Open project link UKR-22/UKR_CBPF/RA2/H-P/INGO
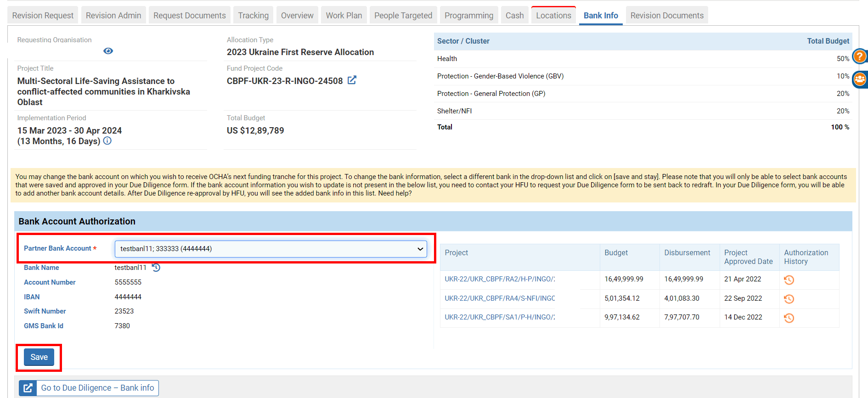Viewport: 868px width, 398px height. tap(500, 279)
